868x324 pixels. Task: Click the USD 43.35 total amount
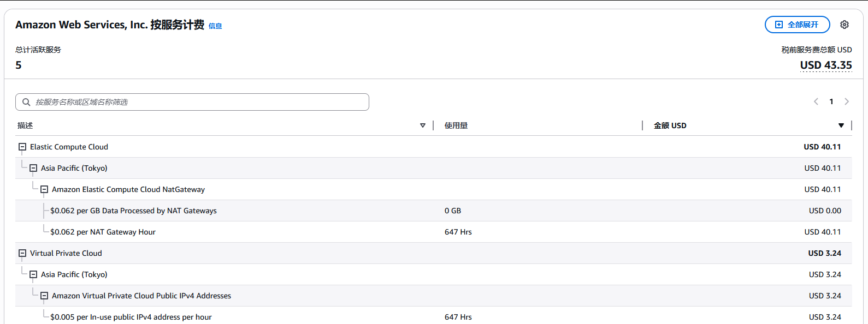coord(825,65)
